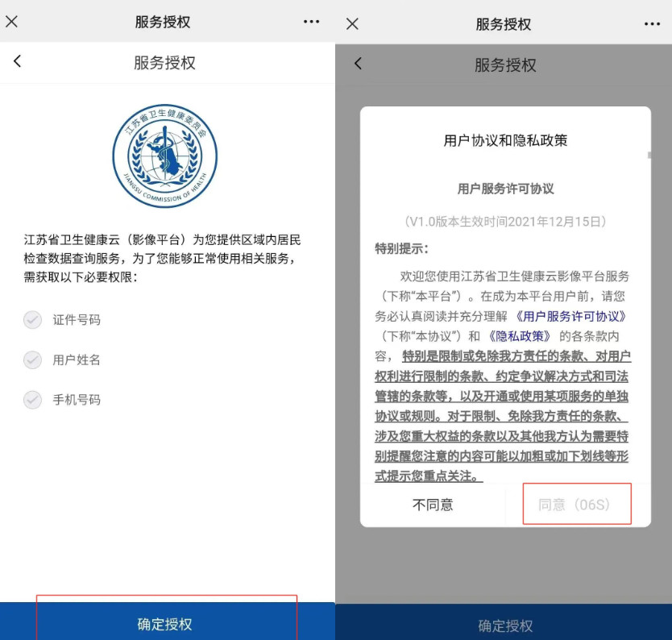Click the dimmed 确定授权 button on right page

(504, 624)
